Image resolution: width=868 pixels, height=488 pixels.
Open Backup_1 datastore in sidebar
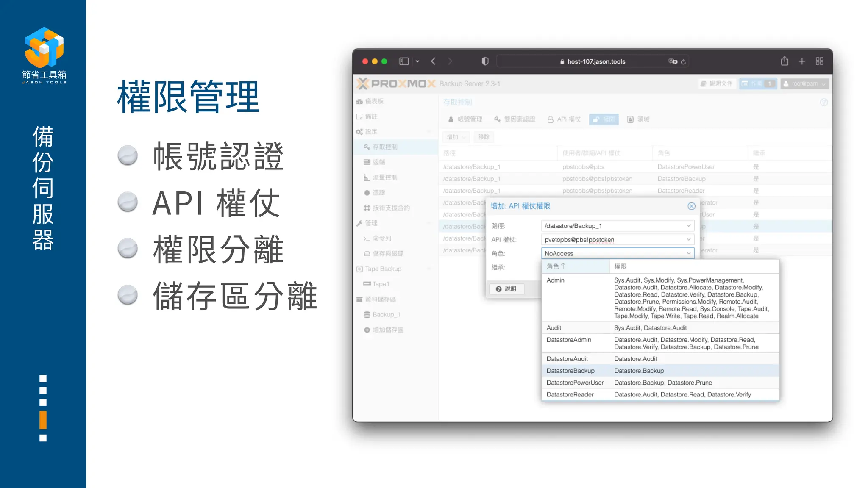(396, 315)
